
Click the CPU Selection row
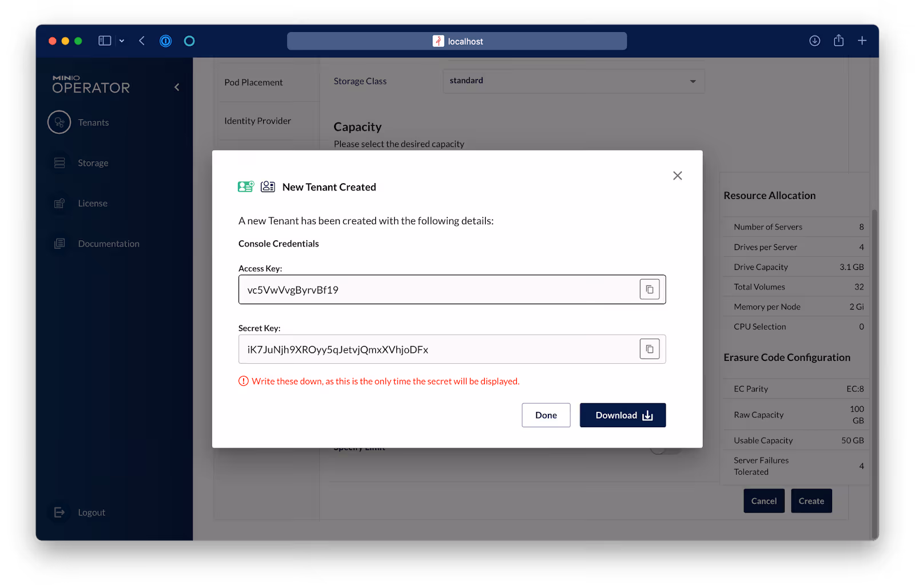pyautogui.click(x=796, y=327)
